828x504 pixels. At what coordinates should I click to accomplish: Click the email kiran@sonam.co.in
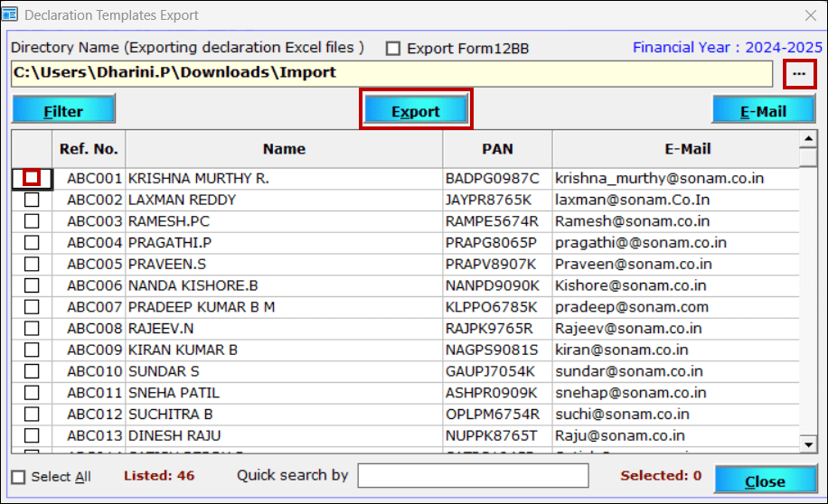(x=622, y=350)
